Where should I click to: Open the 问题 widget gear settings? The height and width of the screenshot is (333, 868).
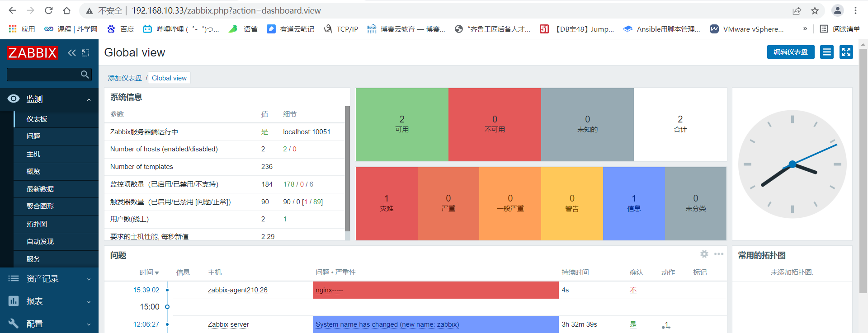(704, 254)
